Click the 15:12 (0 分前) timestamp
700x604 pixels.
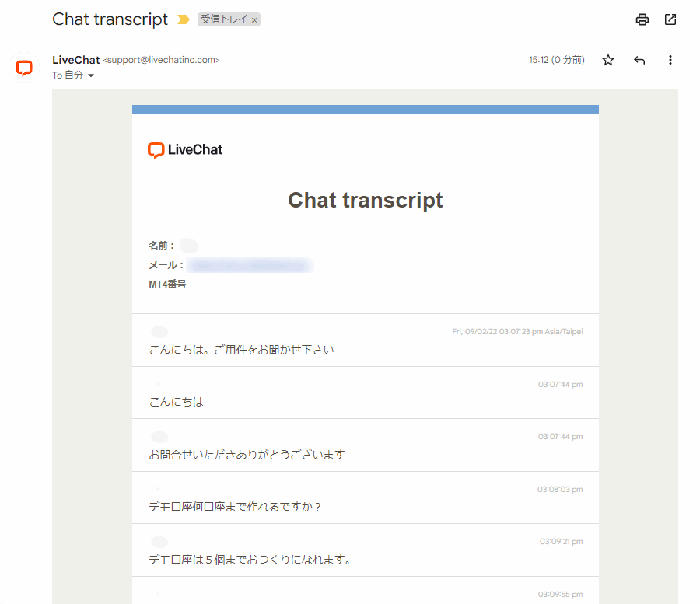[x=556, y=59]
